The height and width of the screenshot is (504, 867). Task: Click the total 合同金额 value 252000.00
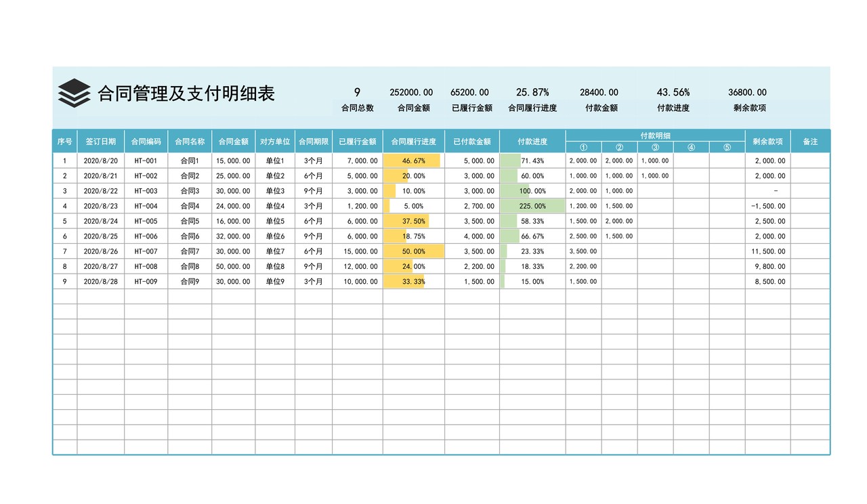411,93
